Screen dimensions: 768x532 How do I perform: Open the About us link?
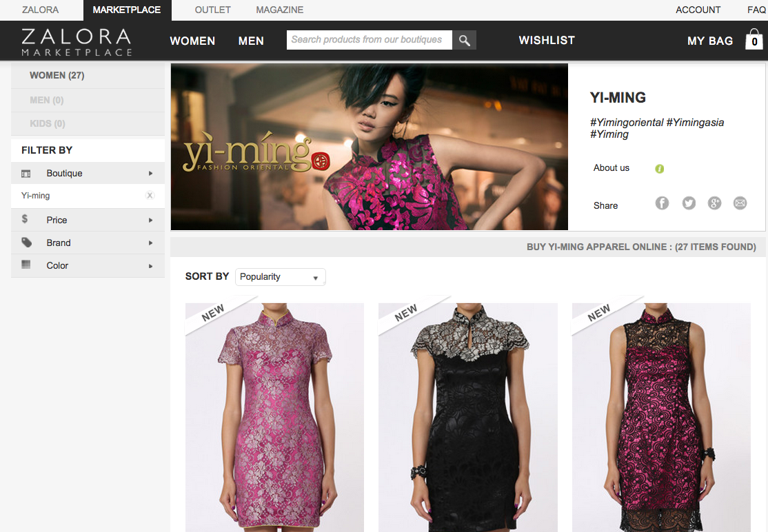[x=612, y=167]
